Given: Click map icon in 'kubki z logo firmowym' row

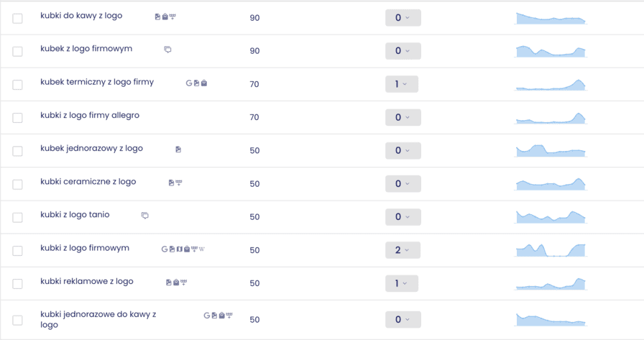Looking at the screenshot, I should click(x=179, y=249).
